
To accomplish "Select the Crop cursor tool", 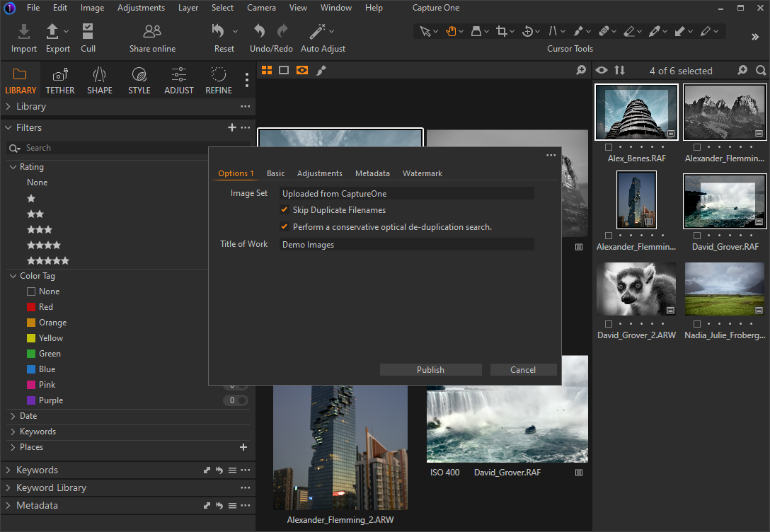I will point(502,31).
